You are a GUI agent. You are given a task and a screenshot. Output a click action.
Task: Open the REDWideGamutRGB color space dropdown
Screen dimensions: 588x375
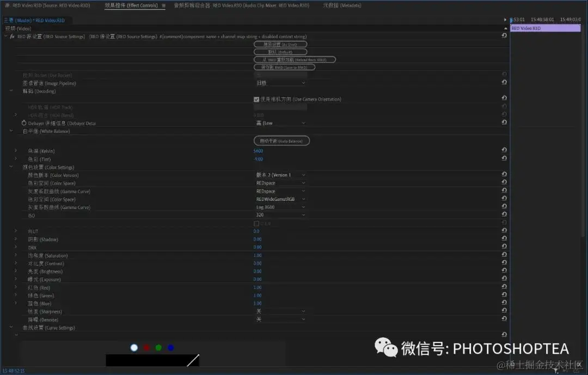[x=281, y=199]
